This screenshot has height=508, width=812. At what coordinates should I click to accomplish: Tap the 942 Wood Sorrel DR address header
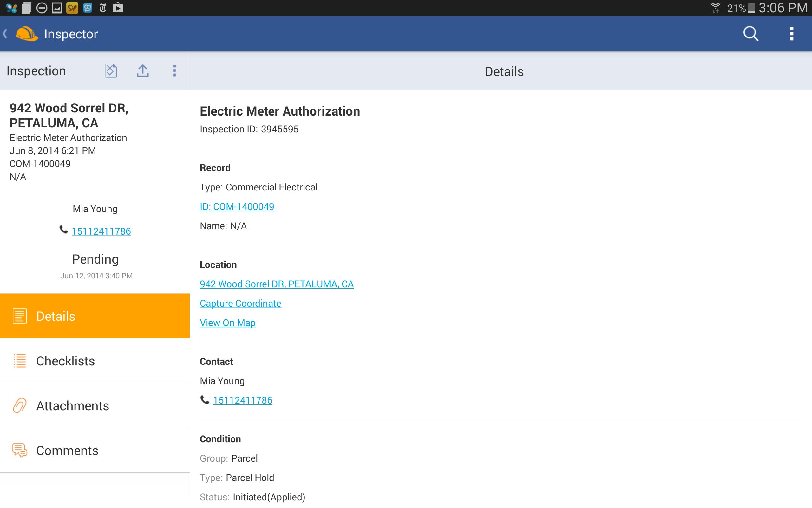point(69,115)
